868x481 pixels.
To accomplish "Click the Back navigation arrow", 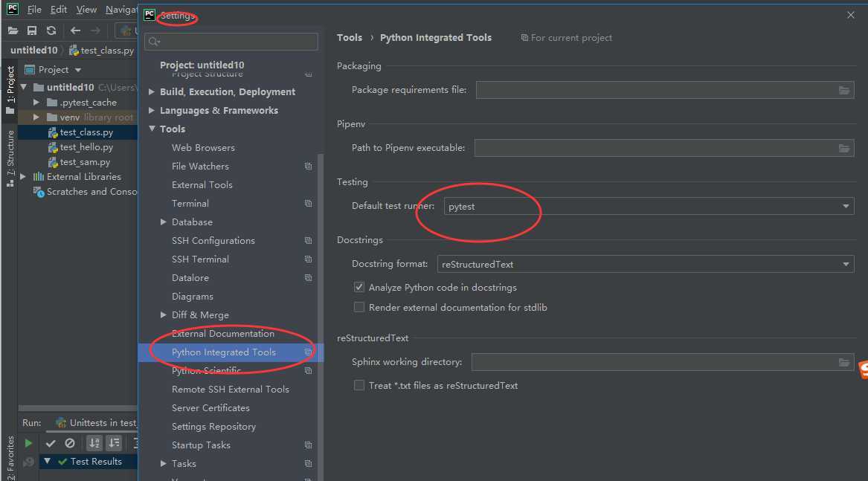I will (75, 30).
